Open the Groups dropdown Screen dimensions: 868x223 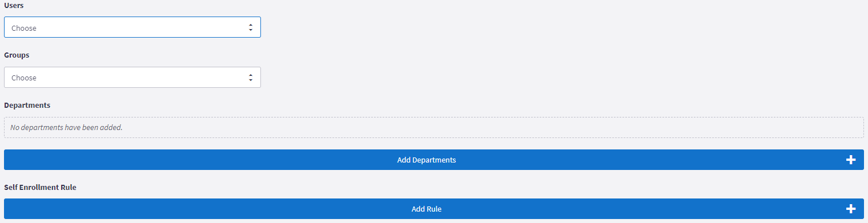coord(132,78)
